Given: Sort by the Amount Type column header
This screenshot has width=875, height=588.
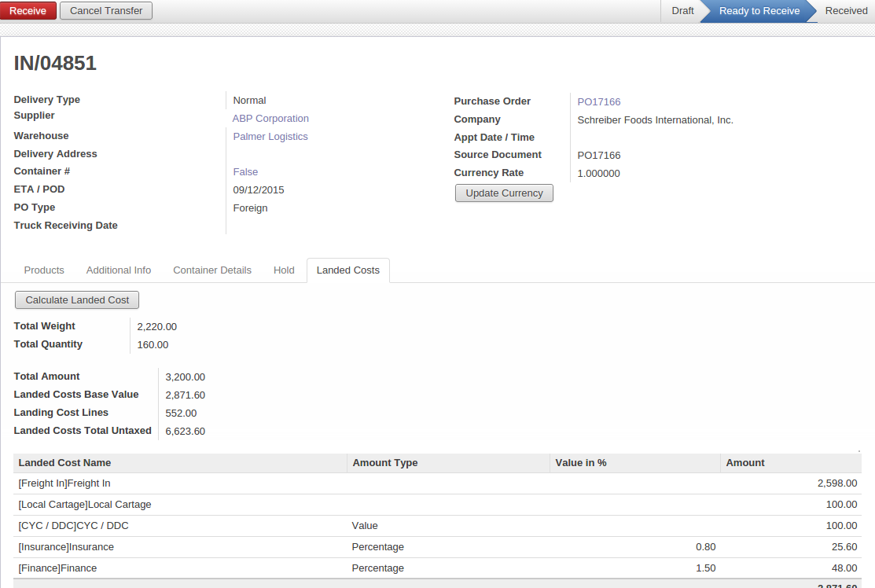Looking at the screenshot, I should click(449, 463).
